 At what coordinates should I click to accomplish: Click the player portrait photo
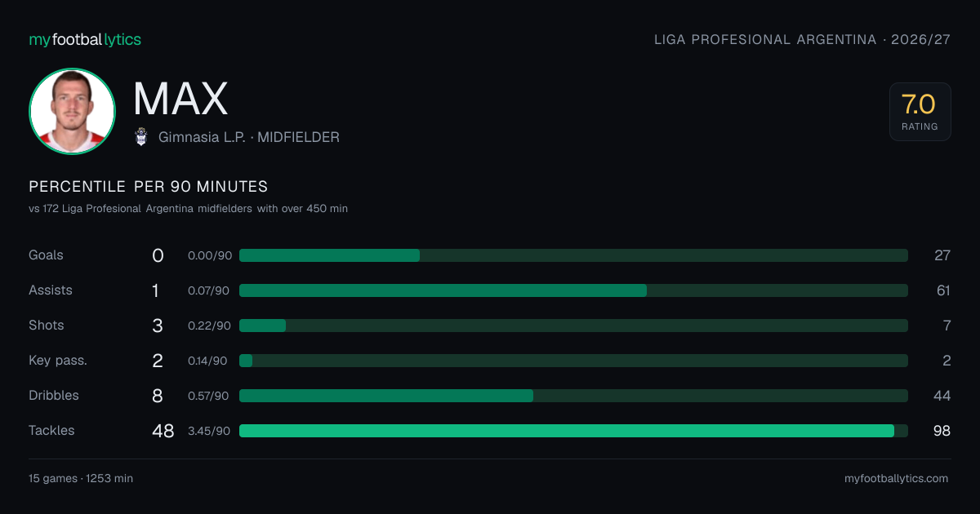point(72,111)
